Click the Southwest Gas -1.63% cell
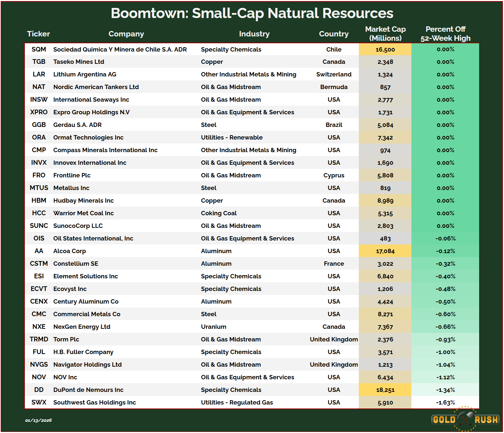The image size is (504, 433). (x=445, y=402)
